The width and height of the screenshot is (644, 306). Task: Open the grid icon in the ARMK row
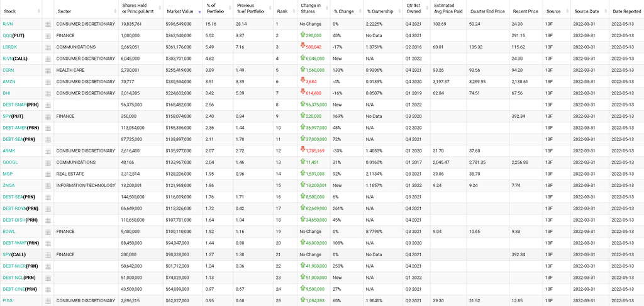pyautogui.click(x=48, y=151)
